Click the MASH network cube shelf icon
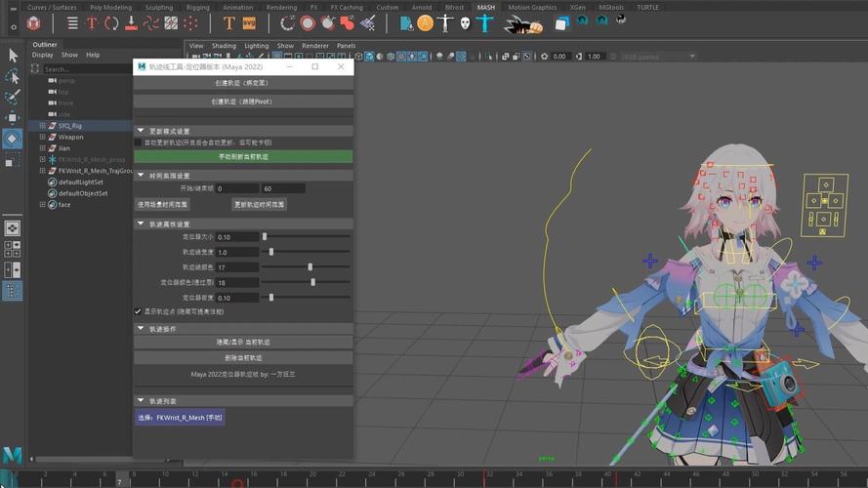The width and height of the screenshot is (868, 488). 34,23
